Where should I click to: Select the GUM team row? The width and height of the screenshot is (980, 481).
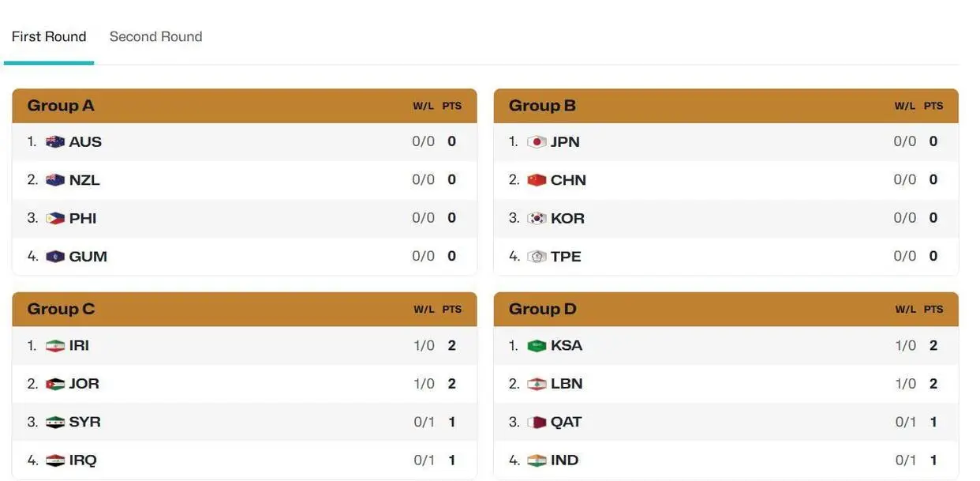pos(245,257)
